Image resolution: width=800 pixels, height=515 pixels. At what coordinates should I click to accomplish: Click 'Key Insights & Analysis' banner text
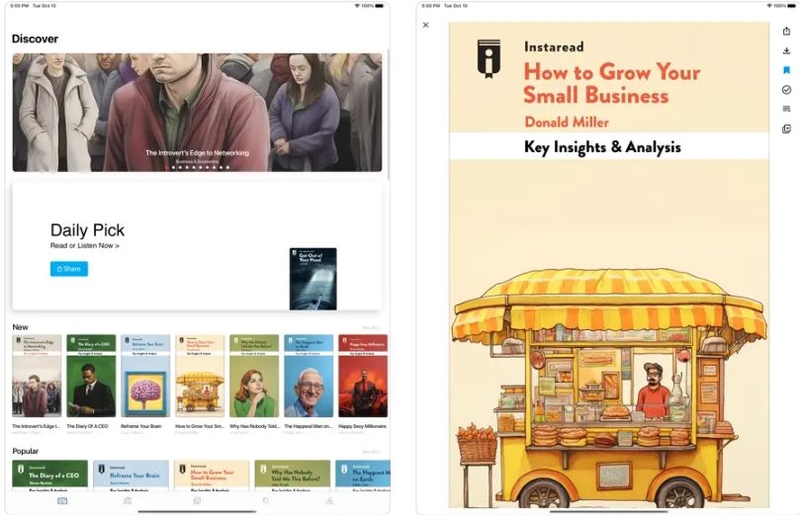[x=603, y=147]
